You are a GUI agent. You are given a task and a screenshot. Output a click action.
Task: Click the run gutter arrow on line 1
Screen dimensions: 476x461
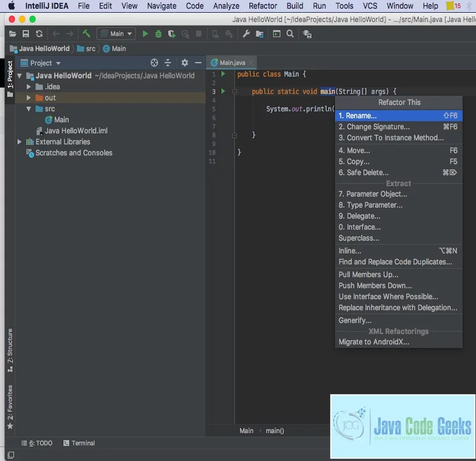pyautogui.click(x=223, y=74)
